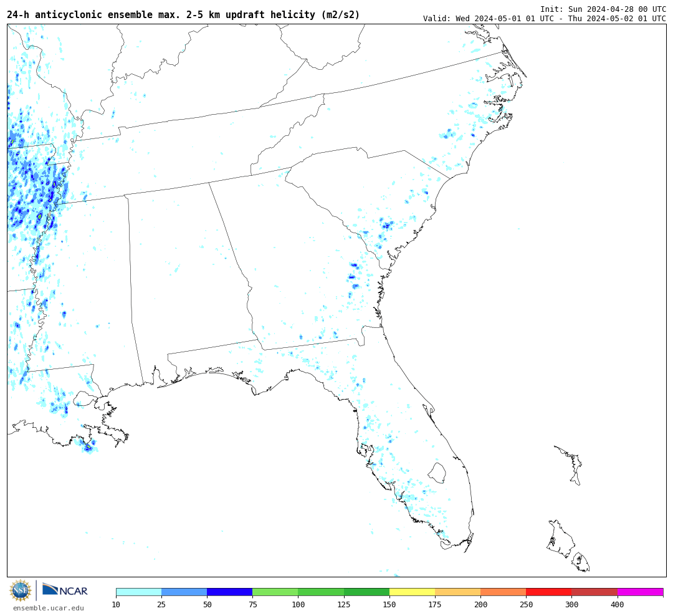Click the NSF logo icon
Image resolution: width=673 pixels, height=616 pixels.
click(20, 590)
